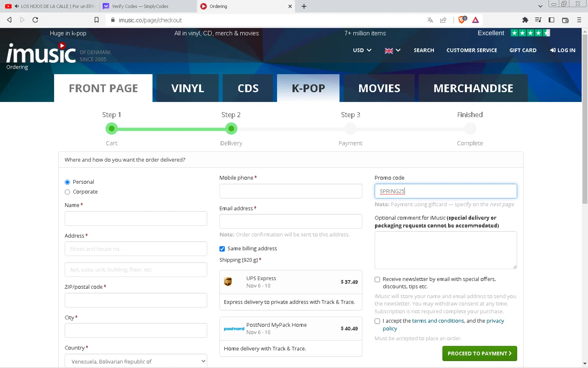Open GIFT CARD link
The image size is (588, 368).
click(523, 50)
